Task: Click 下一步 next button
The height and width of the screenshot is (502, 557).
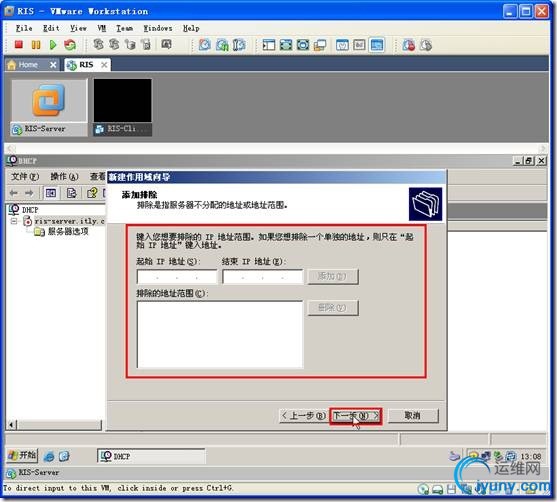Action: 356,416
